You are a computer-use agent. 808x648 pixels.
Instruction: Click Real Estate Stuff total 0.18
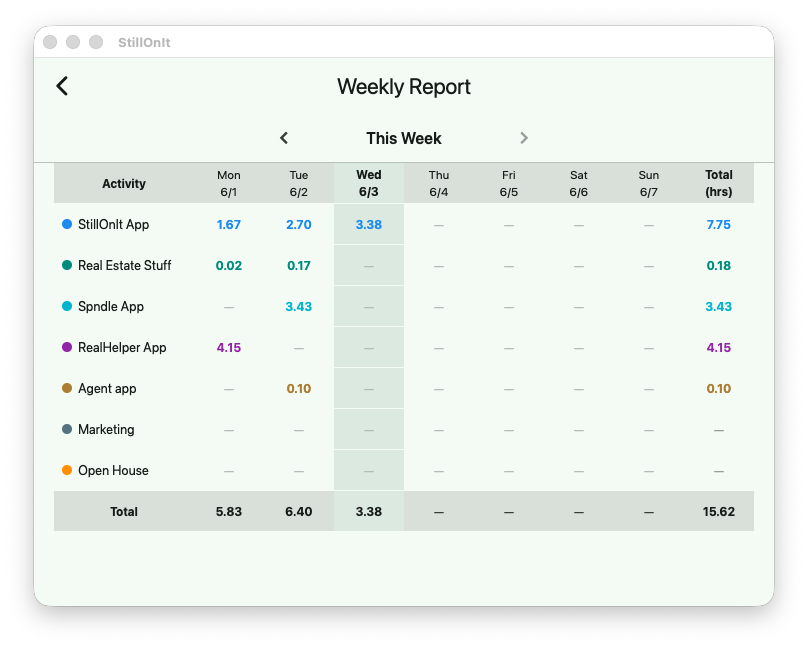pyautogui.click(x=719, y=266)
